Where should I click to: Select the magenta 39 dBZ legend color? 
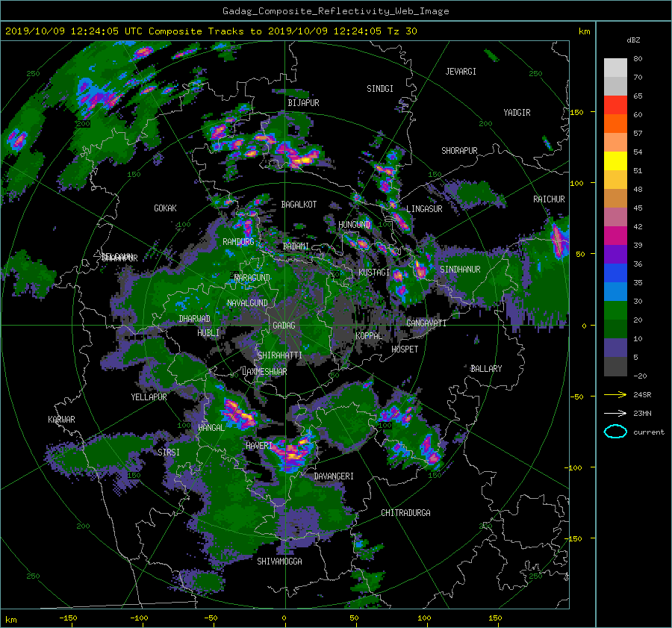pyautogui.click(x=615, y=236)
